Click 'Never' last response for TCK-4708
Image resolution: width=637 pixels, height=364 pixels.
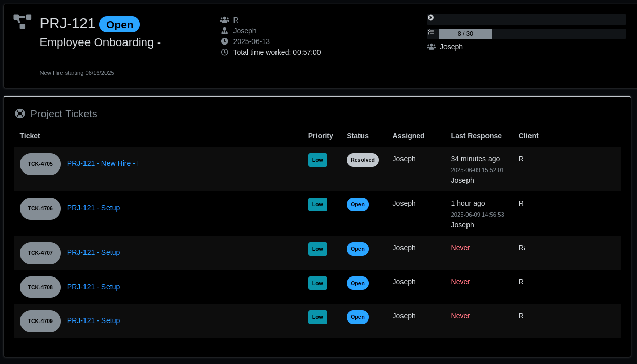pos(460,282)
